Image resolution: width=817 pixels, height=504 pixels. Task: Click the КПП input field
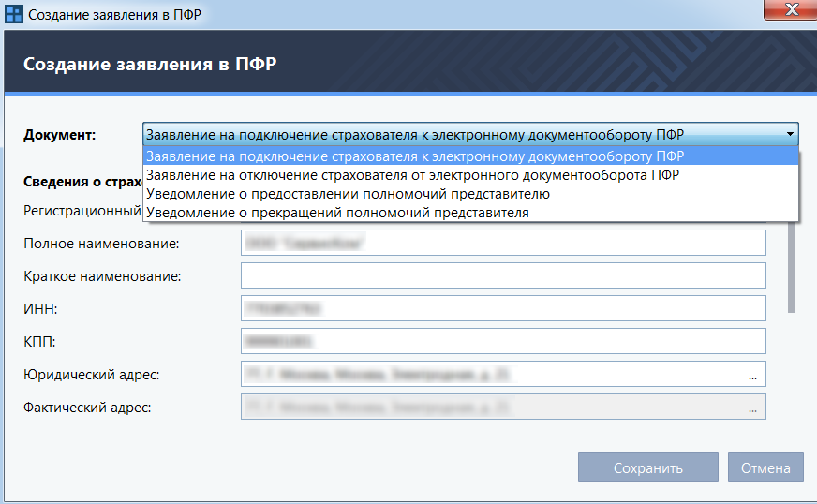(x=503, y=341)
